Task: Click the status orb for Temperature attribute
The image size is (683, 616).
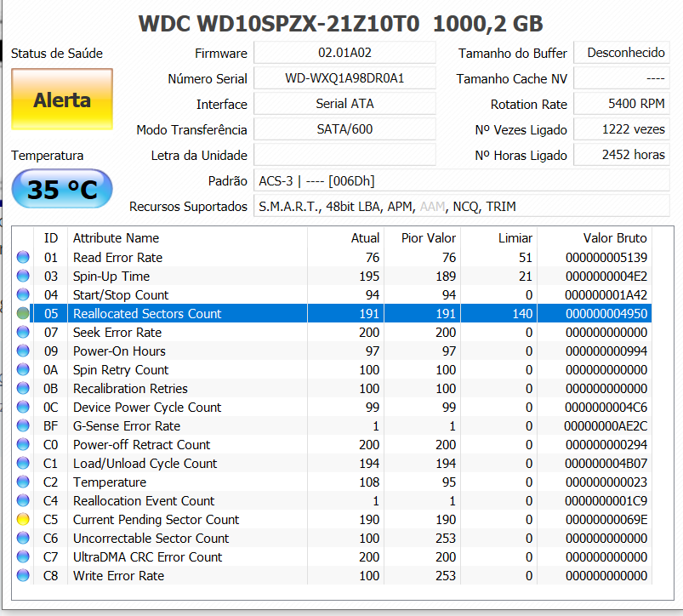Action: coord(23,482)
